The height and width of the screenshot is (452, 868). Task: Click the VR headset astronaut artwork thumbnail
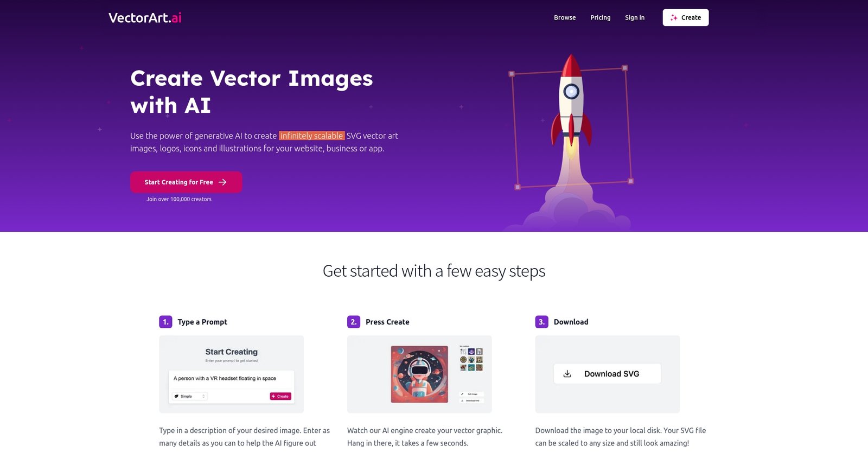coord(419,374)
